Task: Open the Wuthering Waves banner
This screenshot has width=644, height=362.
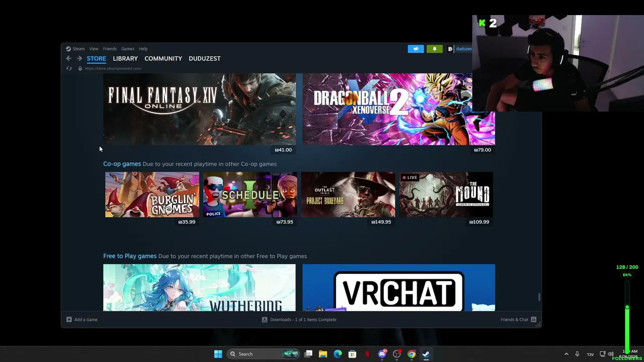Action: click(x=199, y=288)
